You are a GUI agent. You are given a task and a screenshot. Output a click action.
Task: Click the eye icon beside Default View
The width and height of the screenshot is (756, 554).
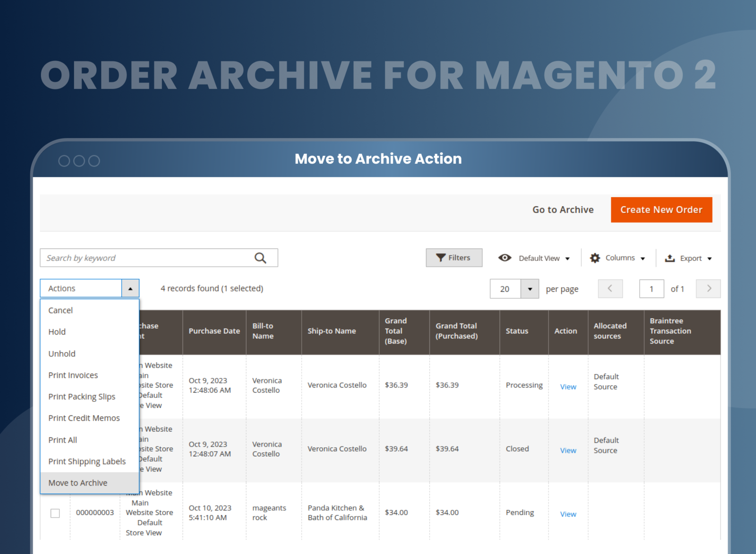(x=504, y=258)
